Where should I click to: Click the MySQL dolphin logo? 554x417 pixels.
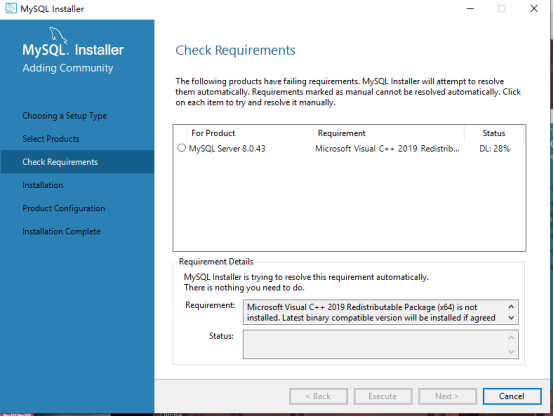coord(58,35)
